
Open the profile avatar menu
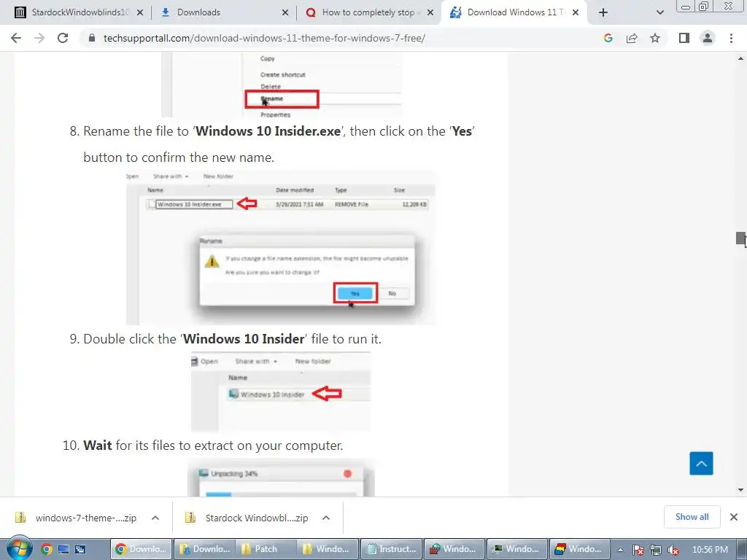[708, 38]
